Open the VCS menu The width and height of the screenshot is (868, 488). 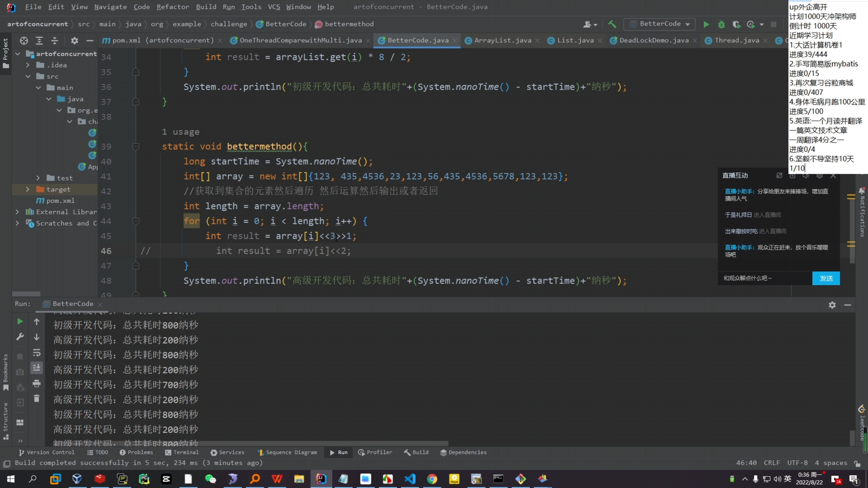tap(274, 7)
